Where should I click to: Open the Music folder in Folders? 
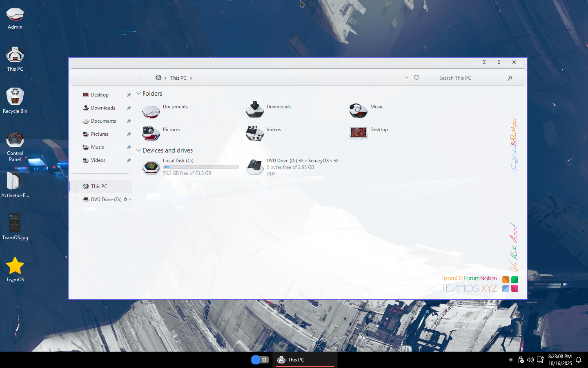click(x=359, y=110)
